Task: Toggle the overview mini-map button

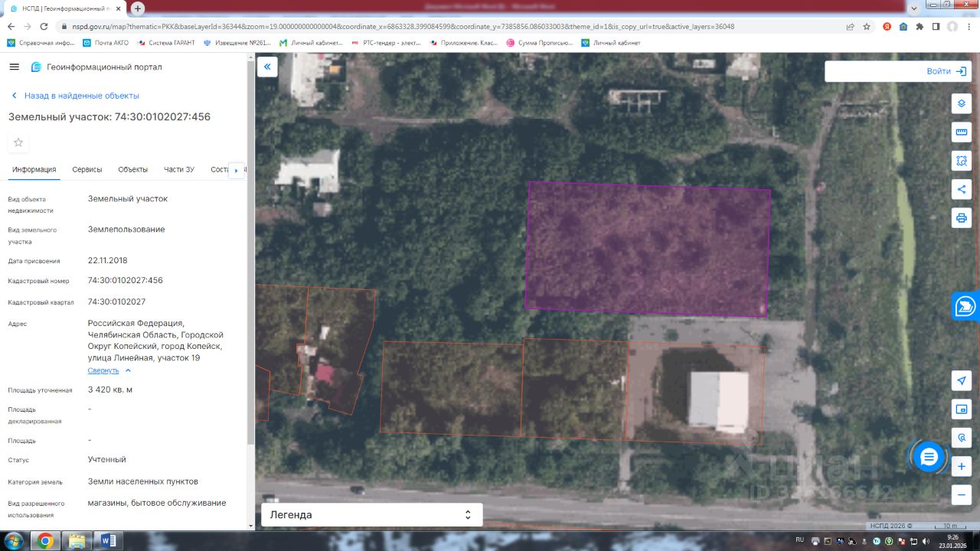Action: tap(962, 409)
